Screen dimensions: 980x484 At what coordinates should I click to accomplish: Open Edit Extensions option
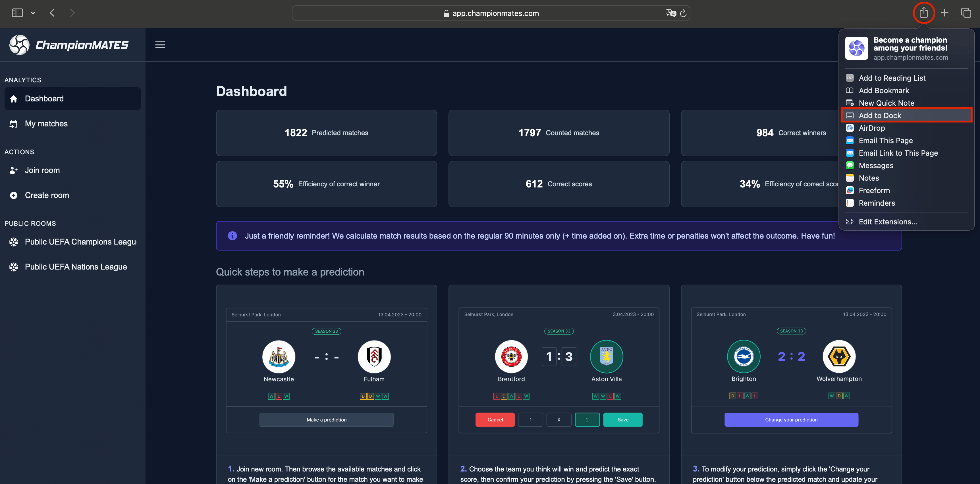point(907,222)
